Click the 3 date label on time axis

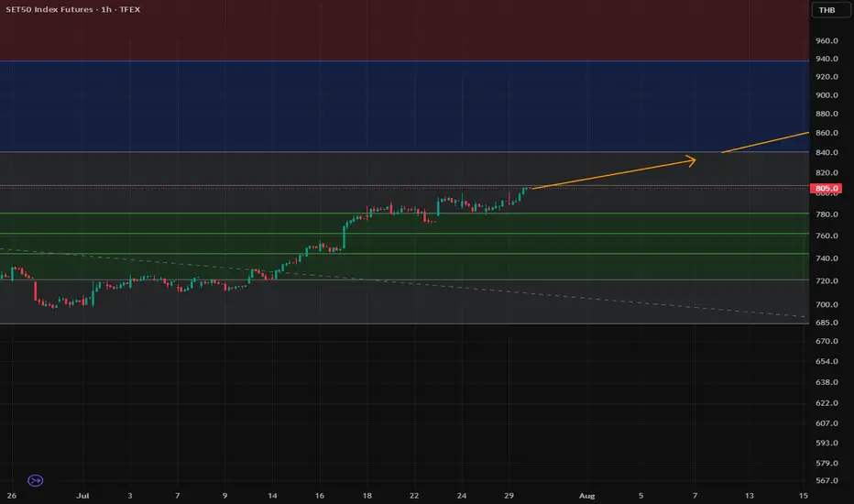pos(129,496)
